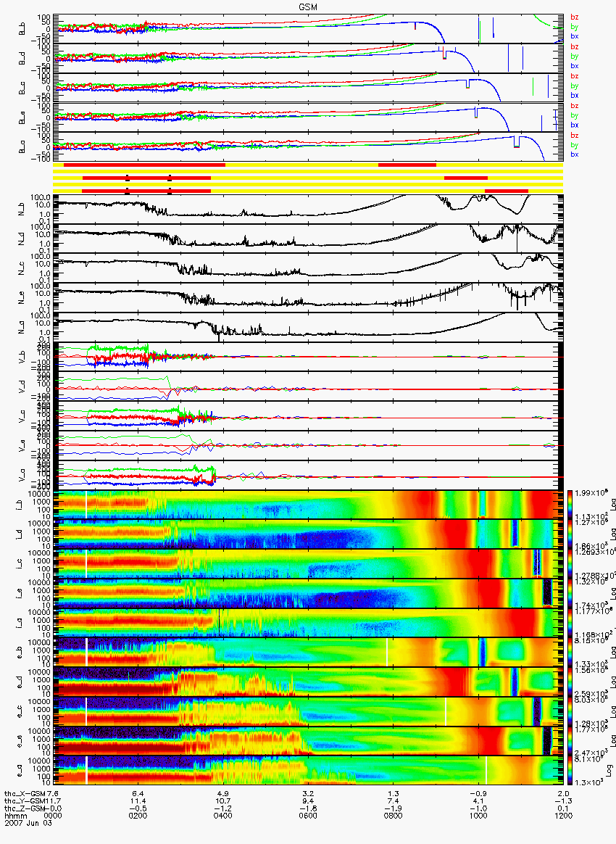
Task: Click the long red bar in top yellow strip
Action: pos(144,165)
